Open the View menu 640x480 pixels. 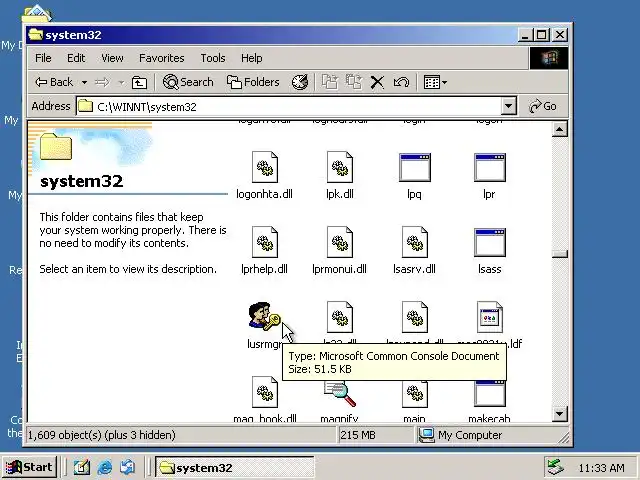(112, 58)
